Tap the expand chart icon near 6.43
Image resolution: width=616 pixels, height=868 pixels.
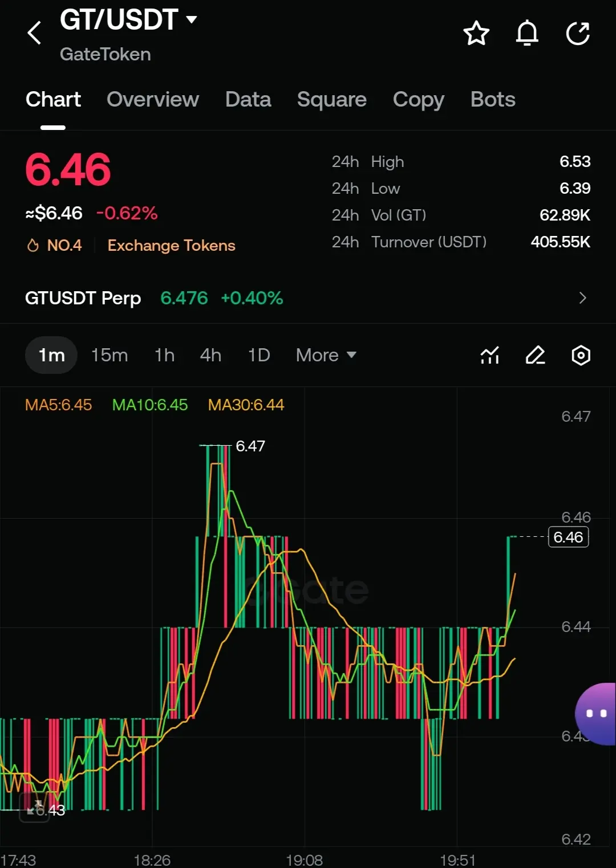pos(35,807)
